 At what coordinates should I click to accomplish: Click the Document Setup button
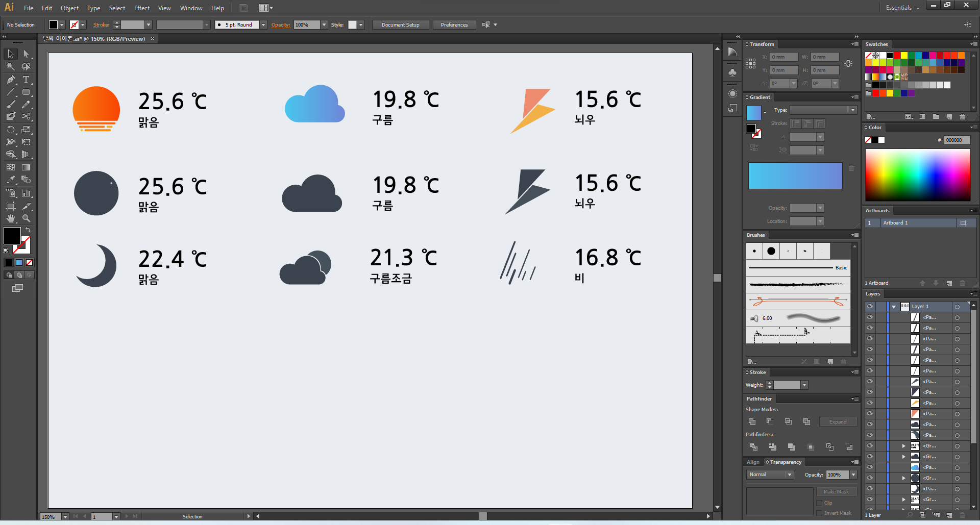click(x=401, y=24)
